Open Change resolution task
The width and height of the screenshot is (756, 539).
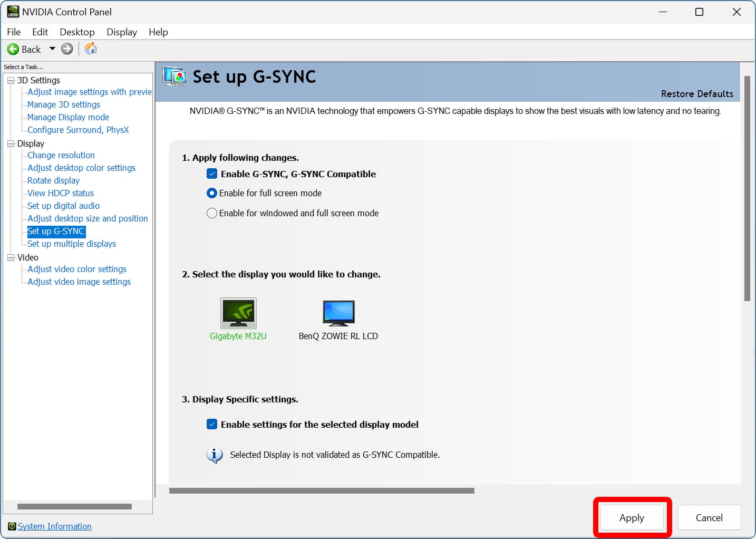[x=61, y=155]
